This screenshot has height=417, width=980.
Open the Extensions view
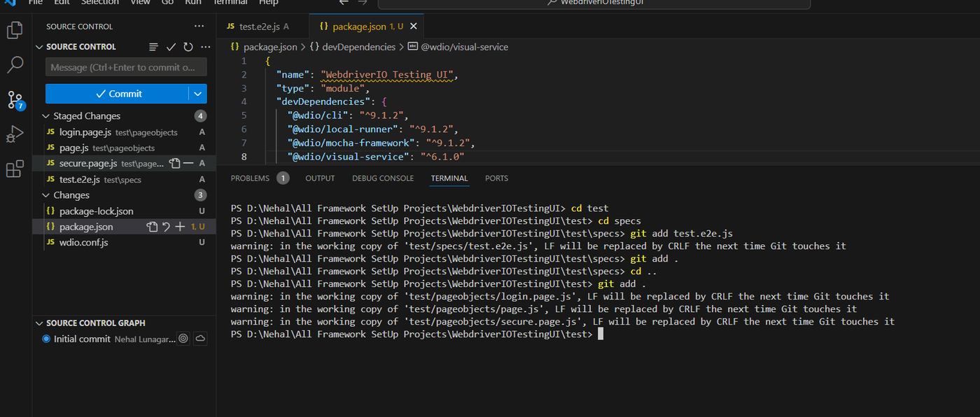point(15,169)
